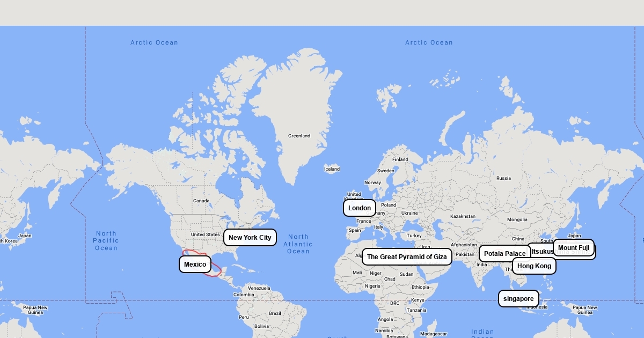
Task: Click the singapore location label
Action: pos(518,299)
